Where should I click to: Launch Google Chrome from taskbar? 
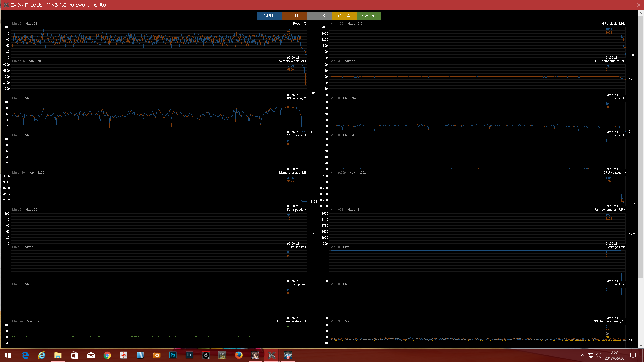107,355
